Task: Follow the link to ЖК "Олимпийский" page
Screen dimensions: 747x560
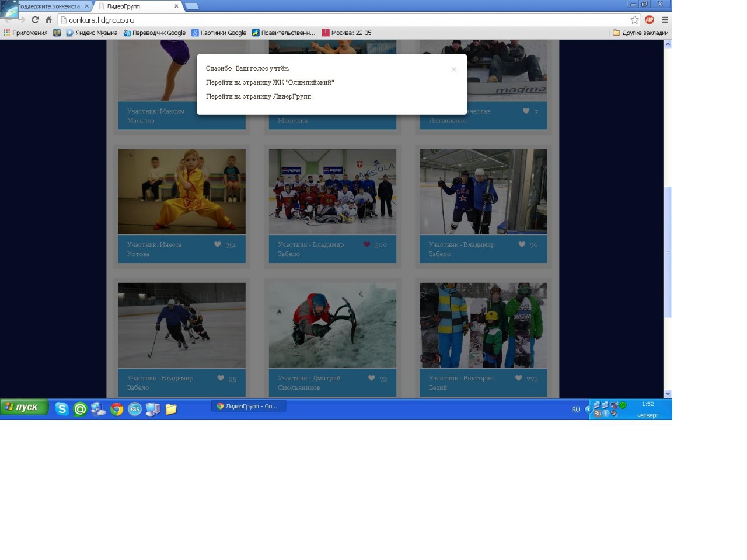Action: [270, 82]
